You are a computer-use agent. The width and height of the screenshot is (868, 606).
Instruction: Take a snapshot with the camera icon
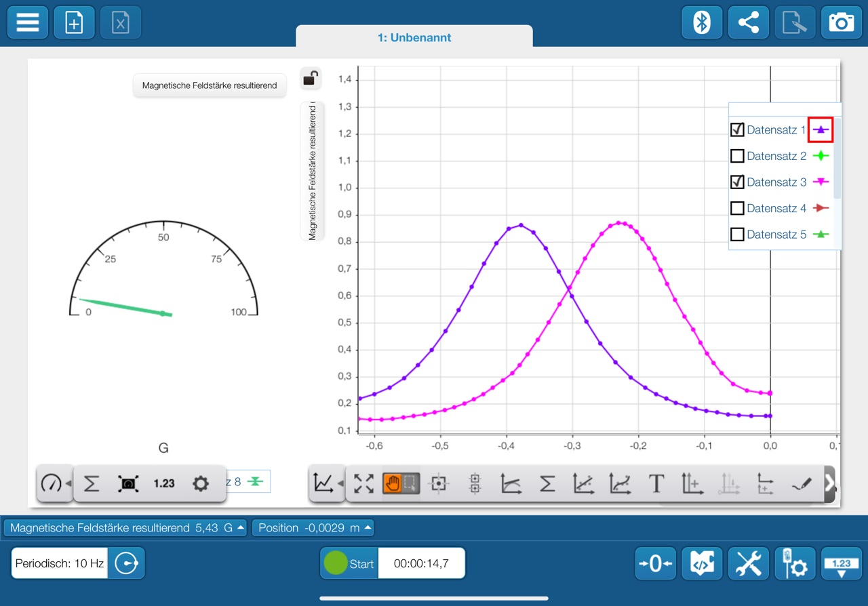[x=842, y=22]
